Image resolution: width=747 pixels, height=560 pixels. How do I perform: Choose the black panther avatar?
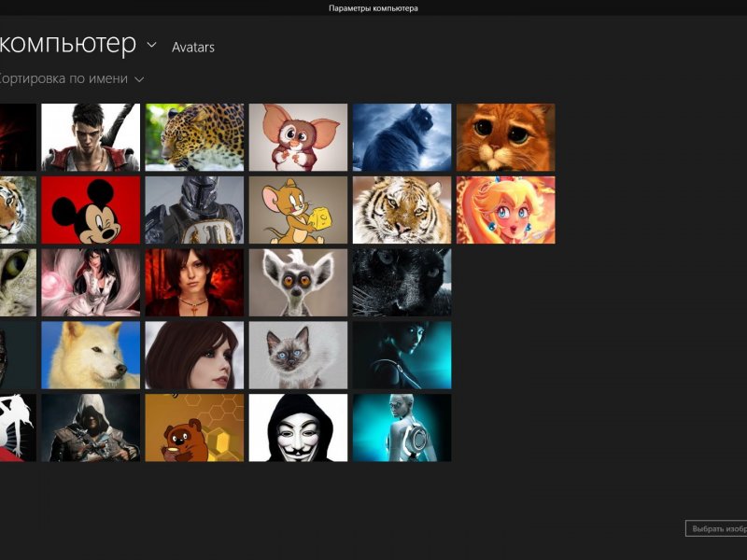(402, 283)
